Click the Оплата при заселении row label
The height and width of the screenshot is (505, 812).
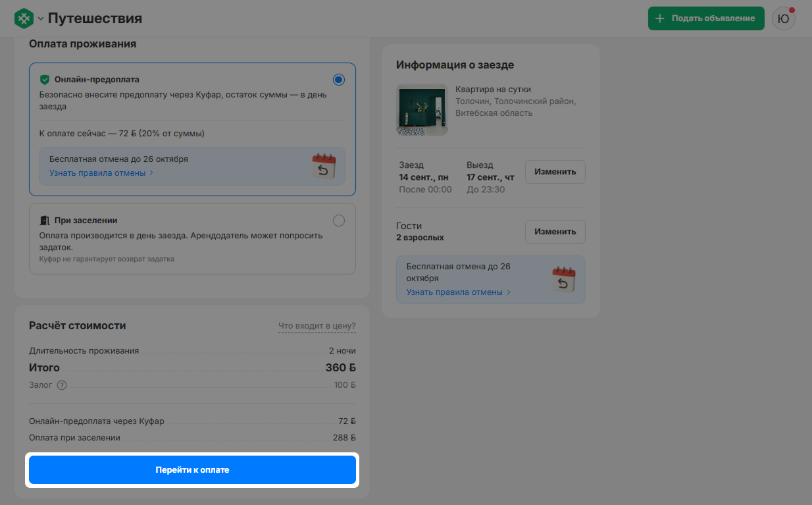(75, 437)
